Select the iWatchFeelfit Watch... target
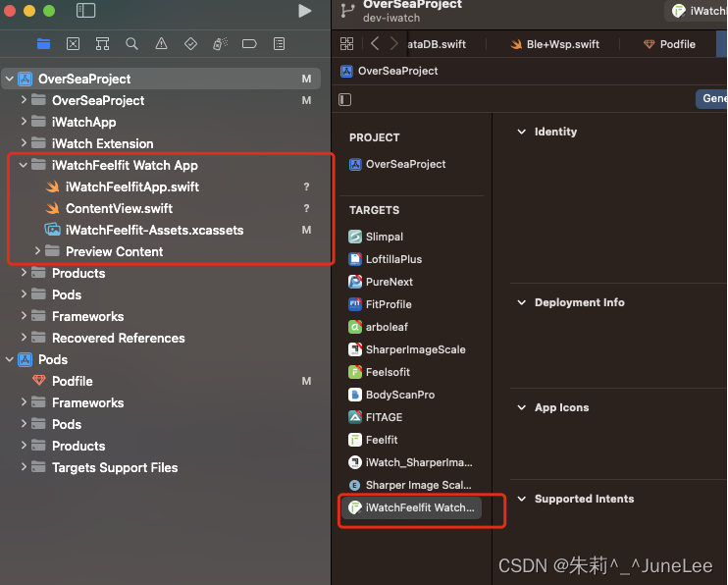The image size is (728, 585). pos(411,507)
